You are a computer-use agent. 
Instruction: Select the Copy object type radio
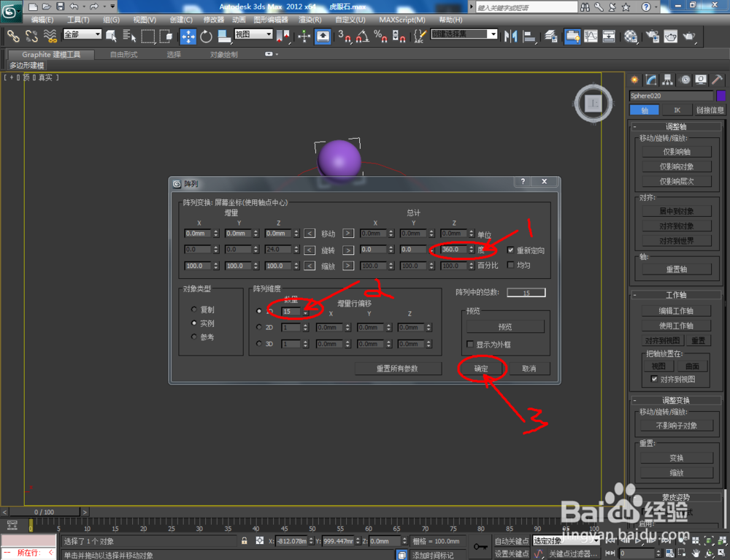click(193, 309)
